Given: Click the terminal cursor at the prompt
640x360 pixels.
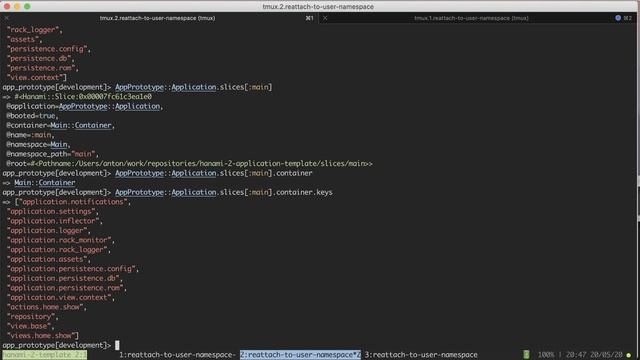Looking at the screenshot, I should pyautogui.click(x=117, y=345).
